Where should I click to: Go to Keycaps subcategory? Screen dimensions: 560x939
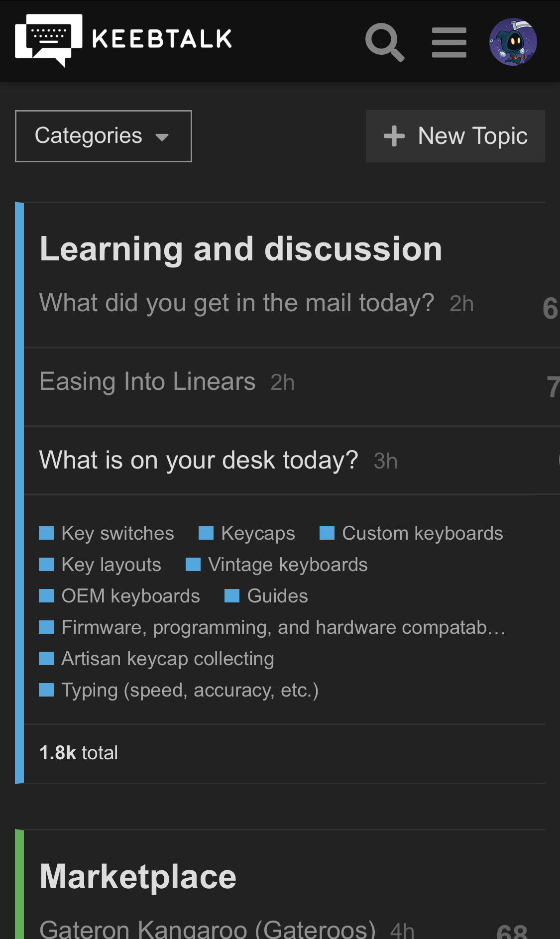(258, 533)
